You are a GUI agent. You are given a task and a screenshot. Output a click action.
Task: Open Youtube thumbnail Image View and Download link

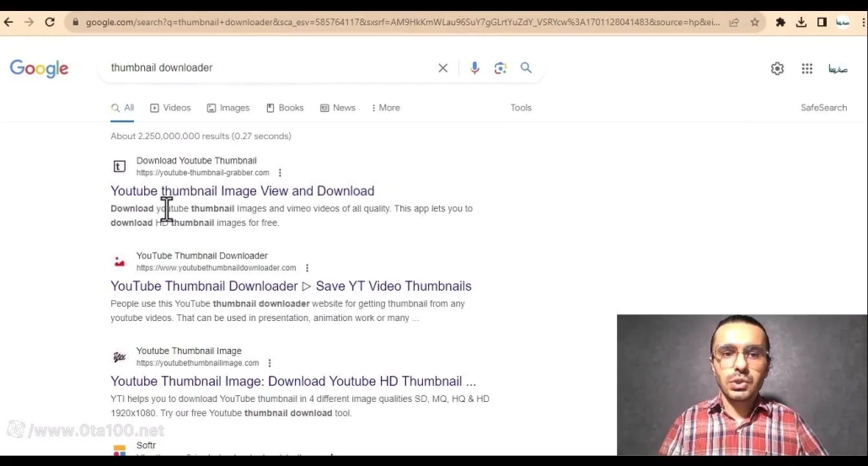pos(243,191)
